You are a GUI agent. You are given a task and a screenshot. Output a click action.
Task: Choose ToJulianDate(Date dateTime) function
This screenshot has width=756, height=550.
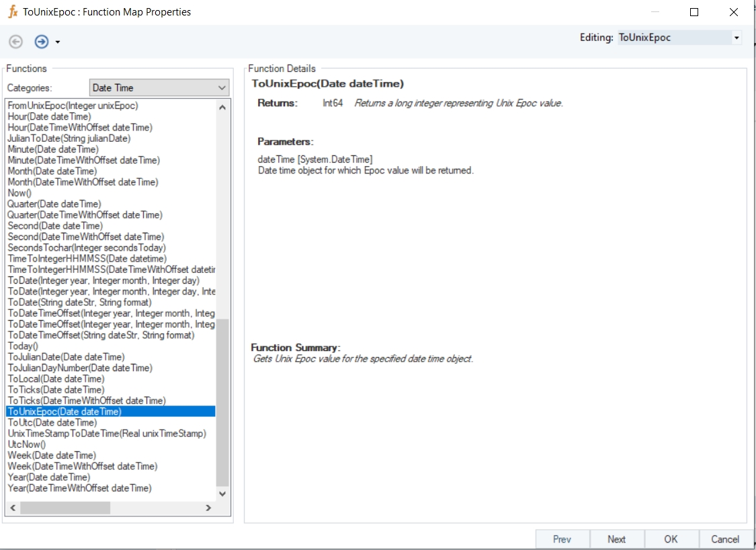click(x=66, y=357)
